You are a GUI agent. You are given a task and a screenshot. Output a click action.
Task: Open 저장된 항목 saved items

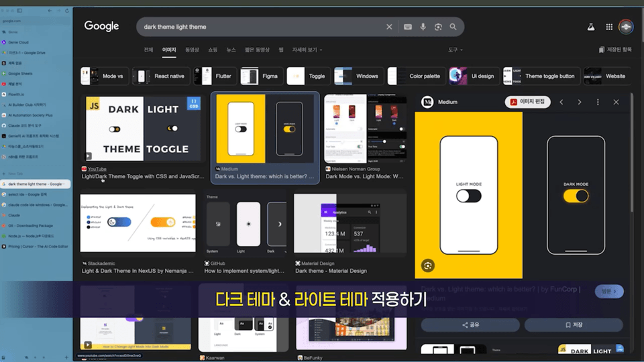coord(615,50)
